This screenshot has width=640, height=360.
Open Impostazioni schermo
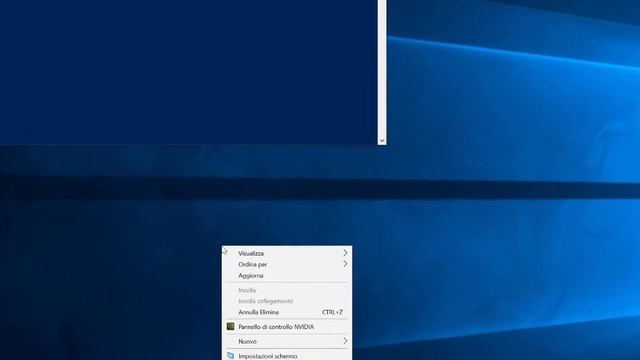287,356
